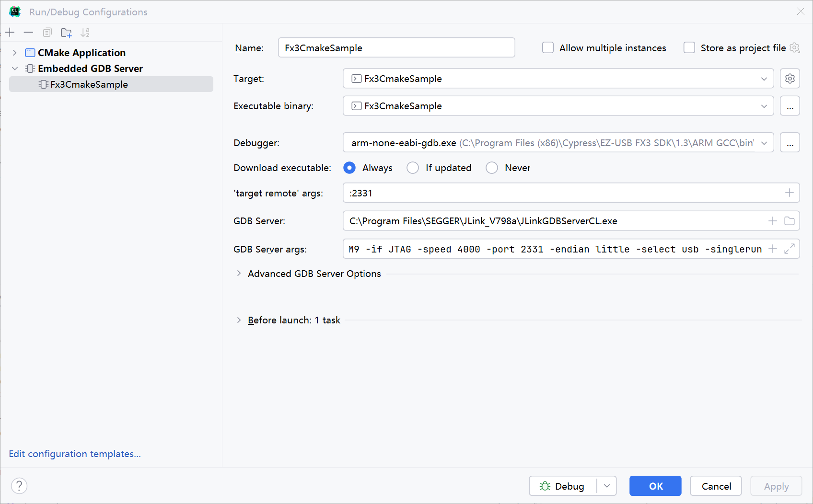Open project file settings gear icon
The width and height of the screenshot is (813, 504).
pos(795,47)
